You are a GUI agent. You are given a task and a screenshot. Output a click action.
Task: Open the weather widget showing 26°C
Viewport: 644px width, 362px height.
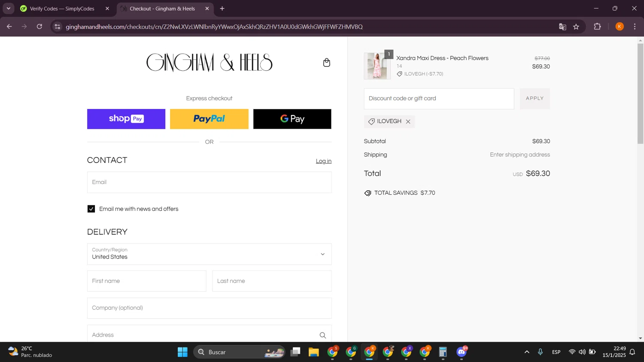[x=30, y=352]
